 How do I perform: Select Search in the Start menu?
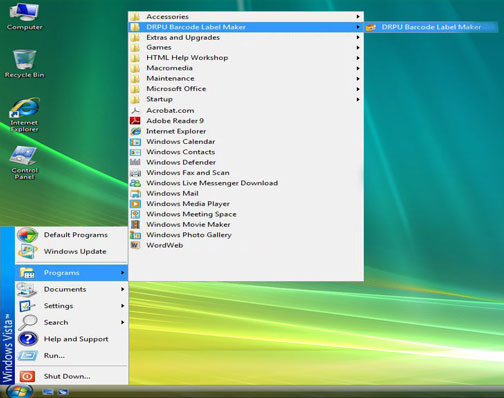click(71, 322)
